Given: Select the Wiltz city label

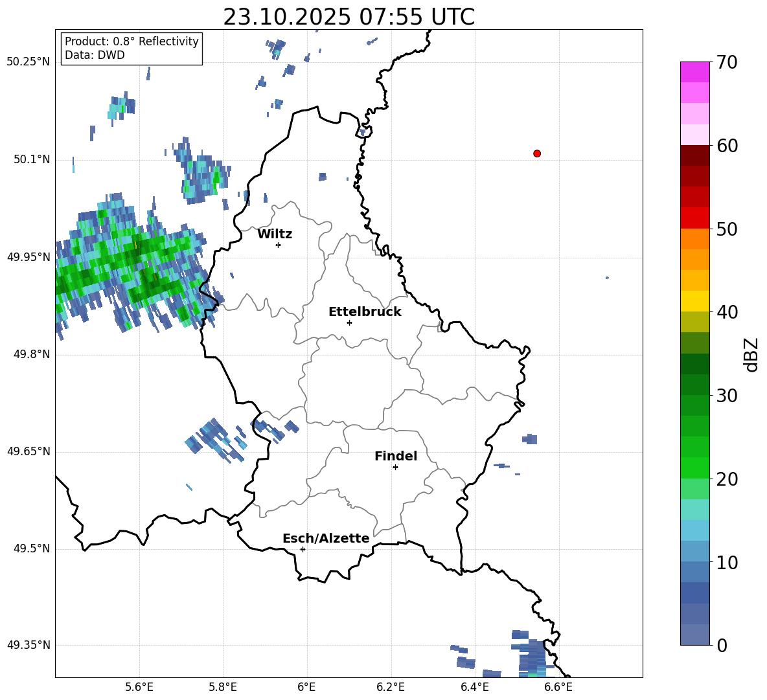Looking at the screenshot, I should pyautogui.click(x=275, y=234).
